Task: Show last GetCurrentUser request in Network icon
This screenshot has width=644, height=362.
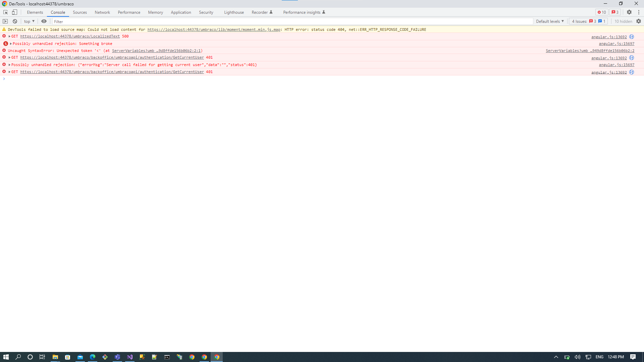Action: pos(632,72)
